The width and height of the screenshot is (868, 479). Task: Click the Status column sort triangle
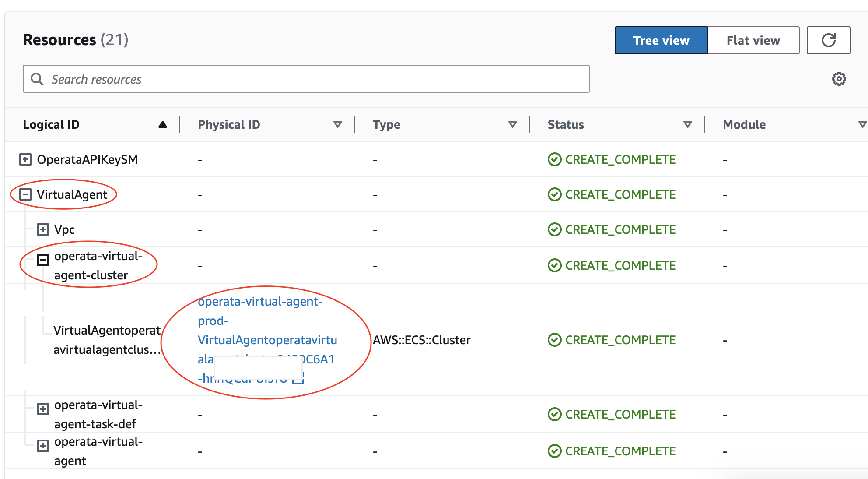[687, 124]
